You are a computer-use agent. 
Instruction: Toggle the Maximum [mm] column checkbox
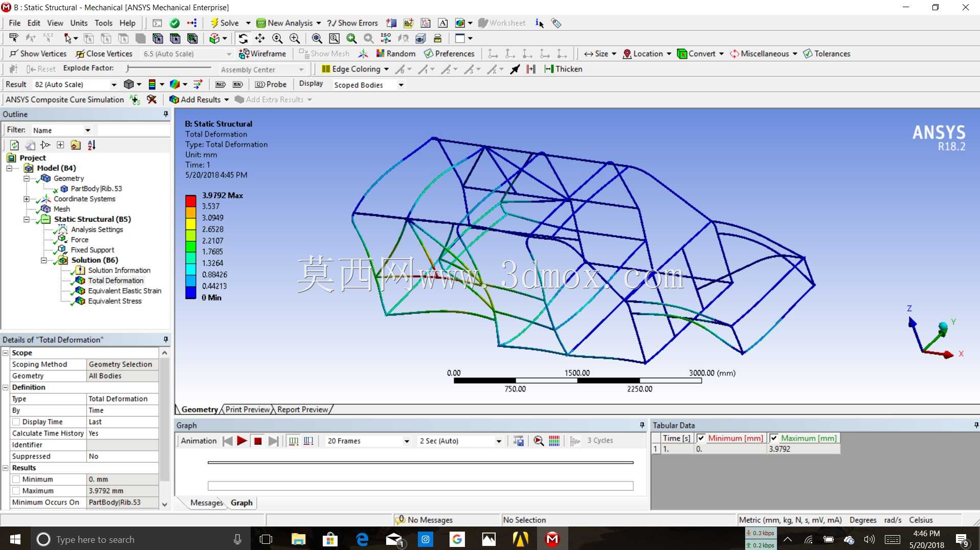(774, 438)
